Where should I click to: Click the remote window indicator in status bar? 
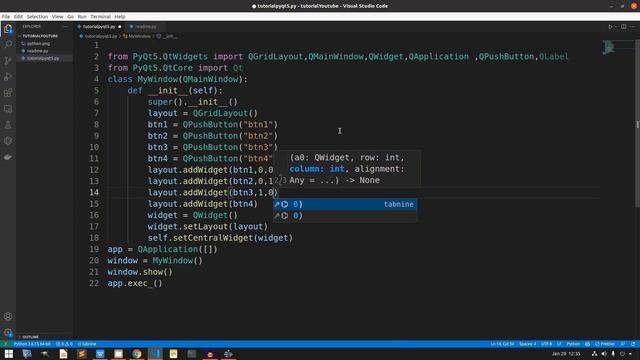[x=5, y=344]
